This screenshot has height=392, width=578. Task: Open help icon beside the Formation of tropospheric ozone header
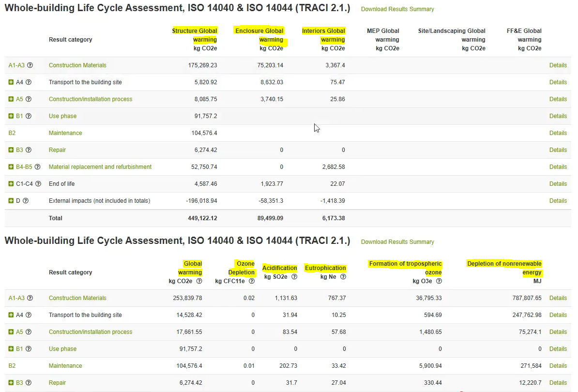pyautogui.click(x=439, y=281)
